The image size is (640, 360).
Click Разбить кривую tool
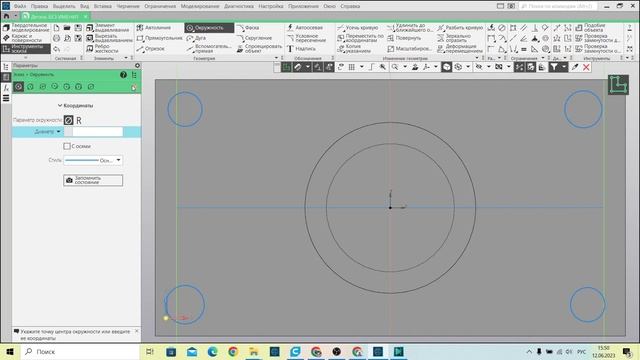pyautogui.click(x=460, y=28)
